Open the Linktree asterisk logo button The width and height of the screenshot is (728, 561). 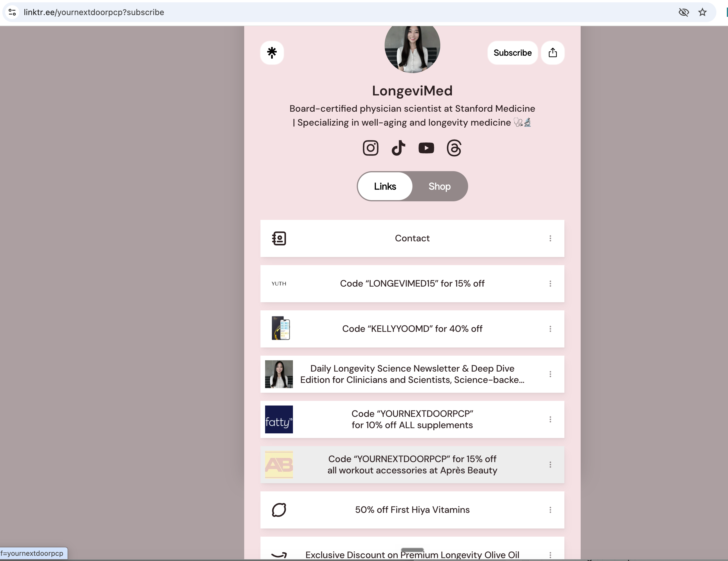pos(272,53)
